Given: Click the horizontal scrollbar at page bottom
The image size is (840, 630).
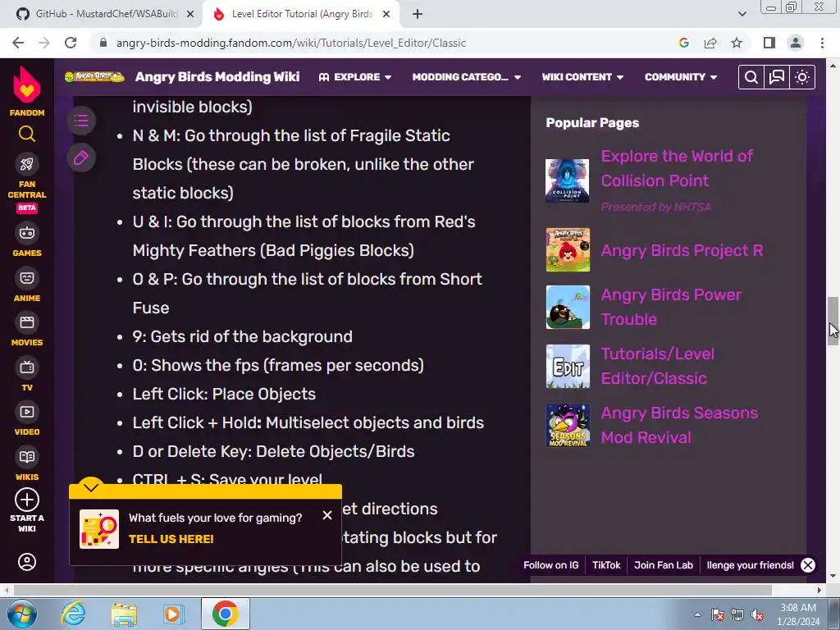Looking at the screenshot, I should pyautogui.click(x=393, y=590).
